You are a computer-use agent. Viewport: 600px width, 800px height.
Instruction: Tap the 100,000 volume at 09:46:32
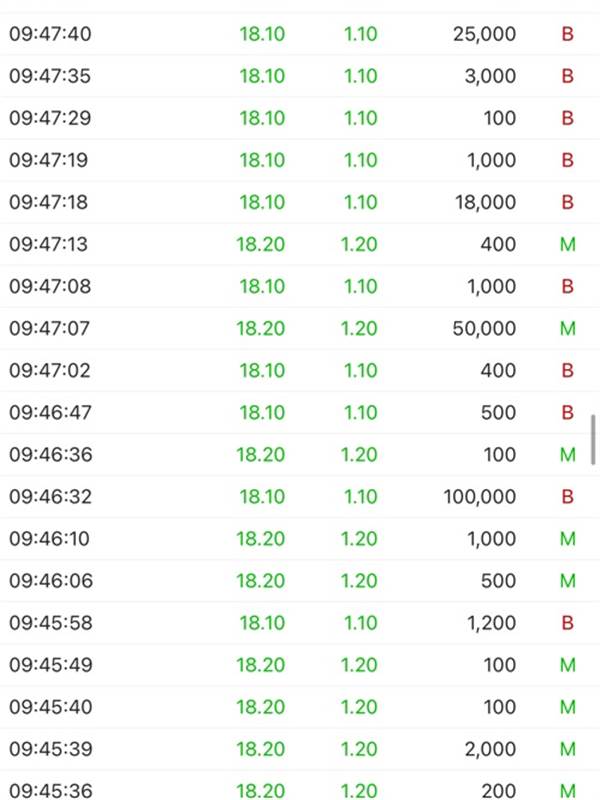tap(480, 496)
